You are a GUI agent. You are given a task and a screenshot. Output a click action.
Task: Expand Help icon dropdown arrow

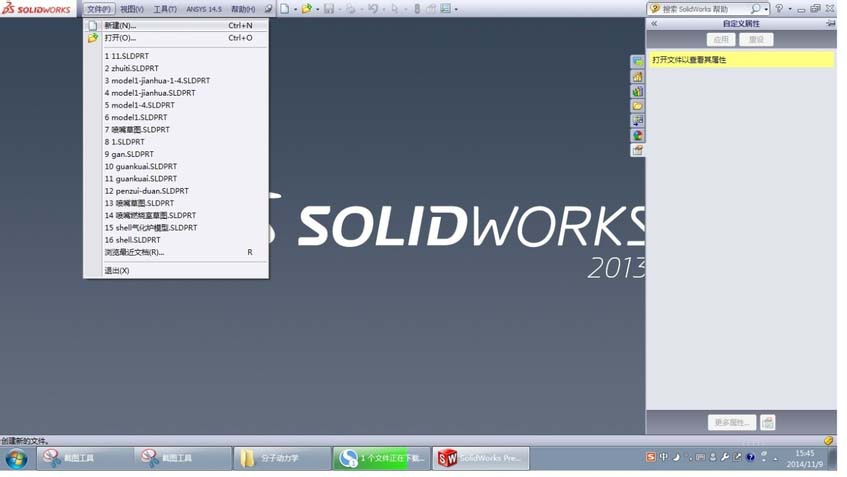[x=790, y=9]
